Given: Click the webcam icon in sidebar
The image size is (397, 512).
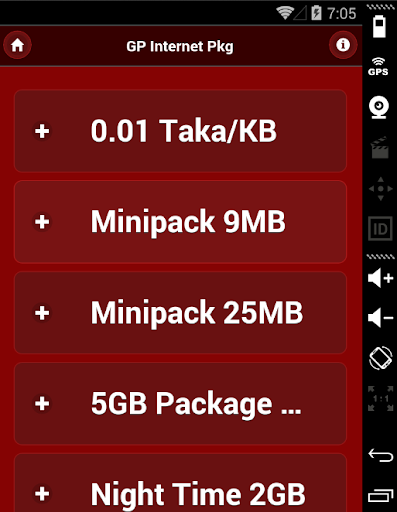Looking at the screenshot, I should click(379, 107).
